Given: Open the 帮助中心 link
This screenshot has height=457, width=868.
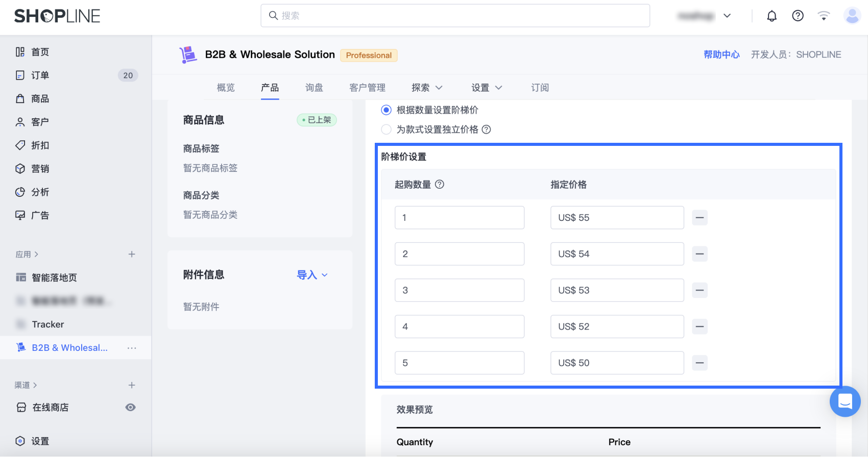Looking at the screenshot, I should [721, 55].
